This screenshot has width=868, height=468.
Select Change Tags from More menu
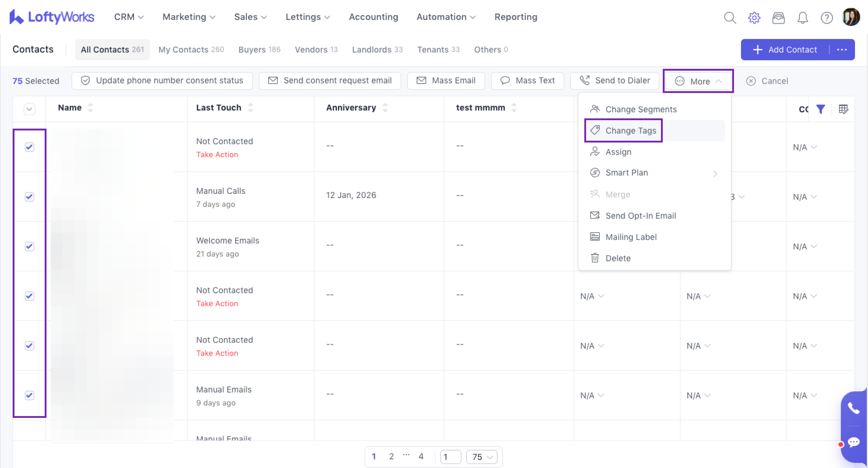(x=630, y=130)
